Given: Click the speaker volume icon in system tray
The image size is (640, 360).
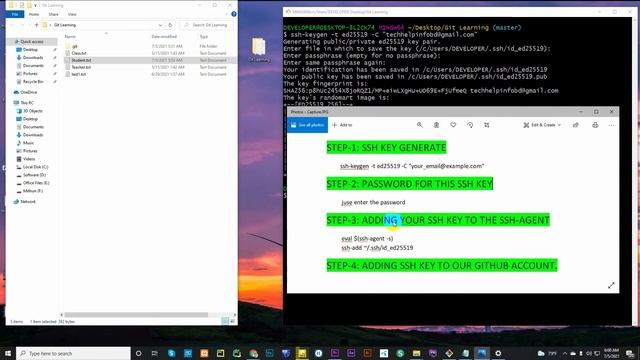Looking at the screenshot, I should pos(589,353).
